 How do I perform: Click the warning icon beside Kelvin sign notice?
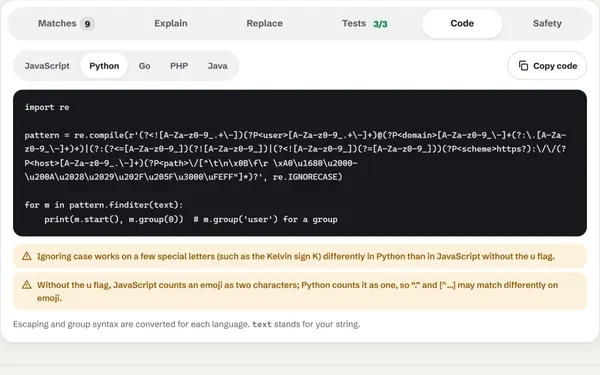[x=27, y=256]
